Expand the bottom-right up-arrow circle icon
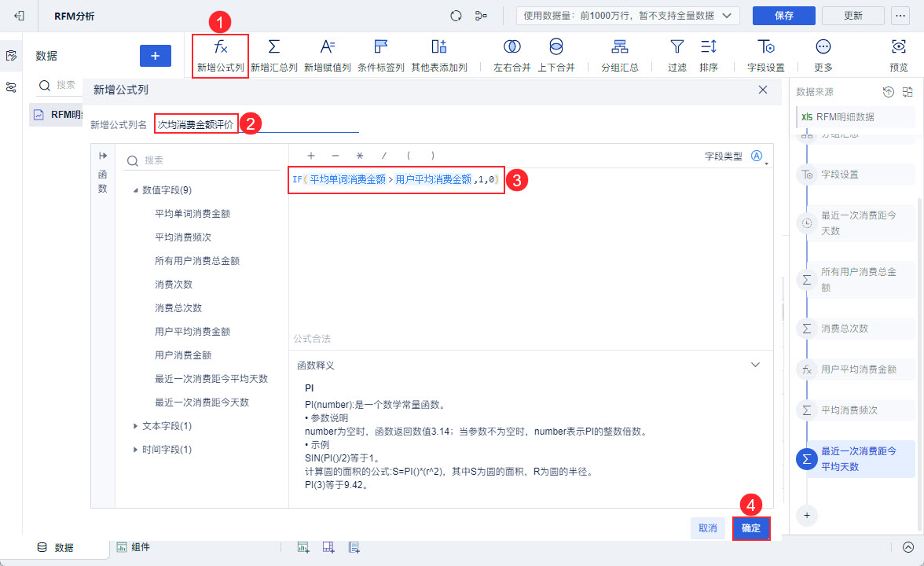 coord(908,547)
